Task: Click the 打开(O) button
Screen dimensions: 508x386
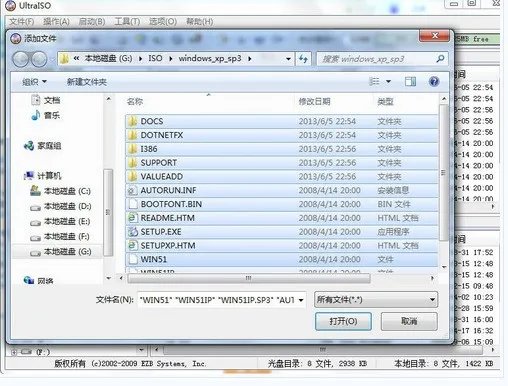Action: coord(343,321)
